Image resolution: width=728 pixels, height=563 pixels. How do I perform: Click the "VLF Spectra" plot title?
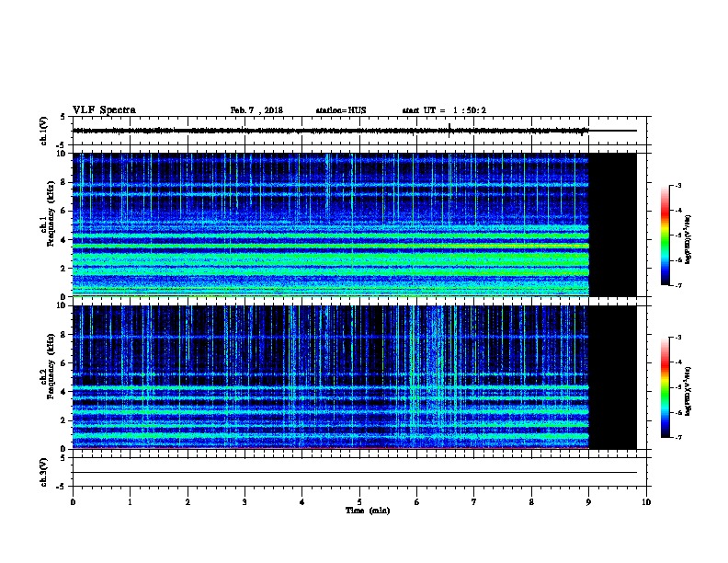[104, 110]
